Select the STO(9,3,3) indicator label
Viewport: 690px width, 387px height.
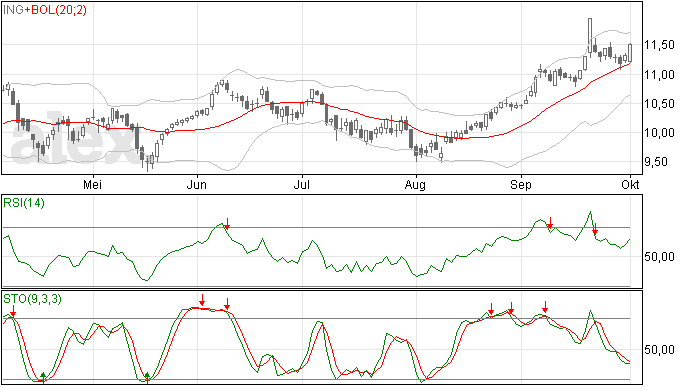pos(32,299)
